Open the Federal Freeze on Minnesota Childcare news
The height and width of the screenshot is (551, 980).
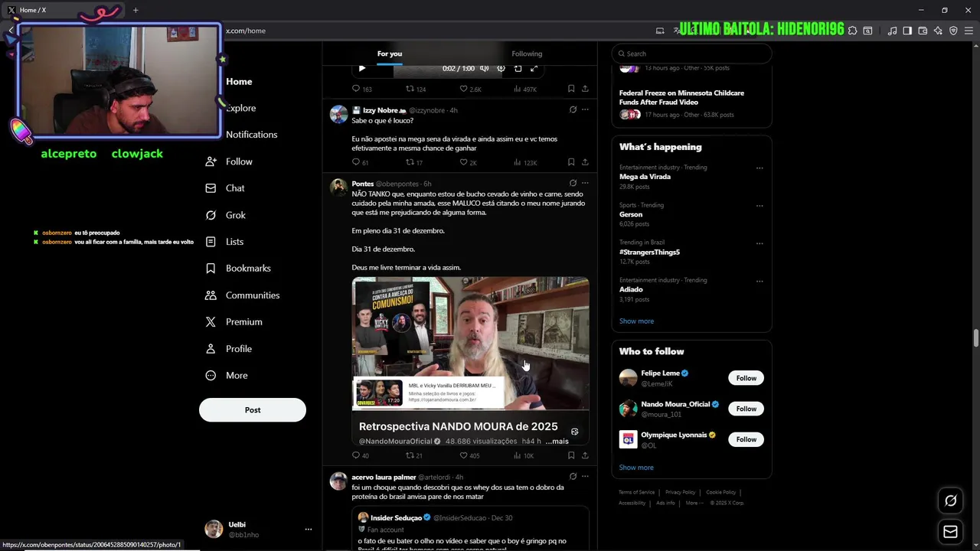pos(681,97)
